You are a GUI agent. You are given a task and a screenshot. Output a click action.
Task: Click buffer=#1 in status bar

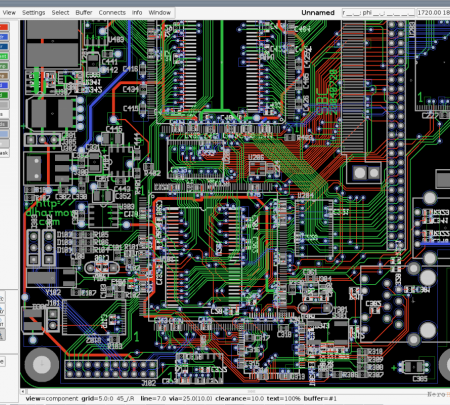[x=320, y=399]
